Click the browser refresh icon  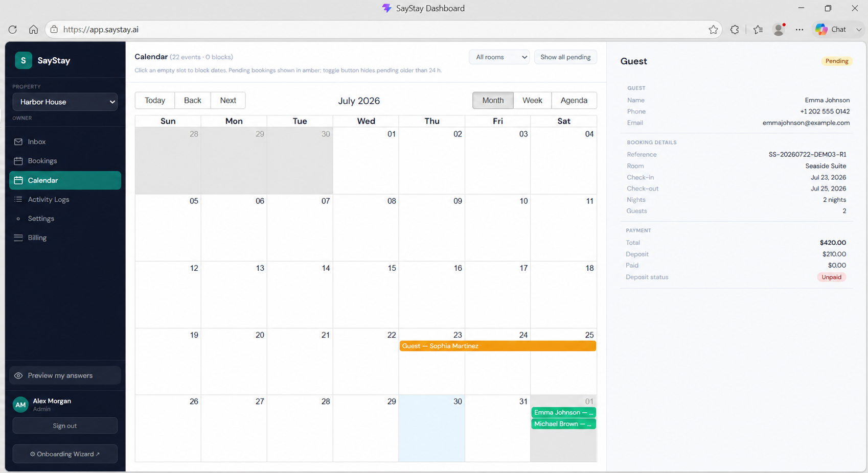(13, 30)
